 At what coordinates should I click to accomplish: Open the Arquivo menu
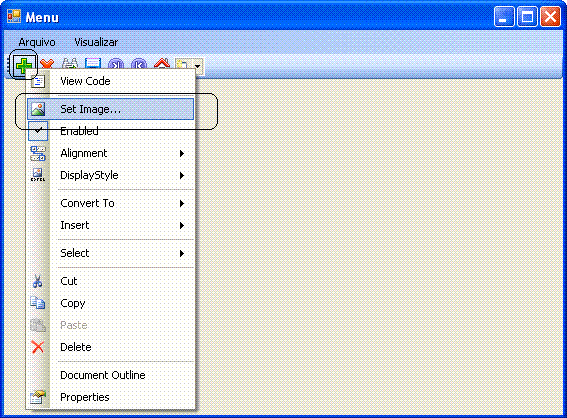point(37,42)
